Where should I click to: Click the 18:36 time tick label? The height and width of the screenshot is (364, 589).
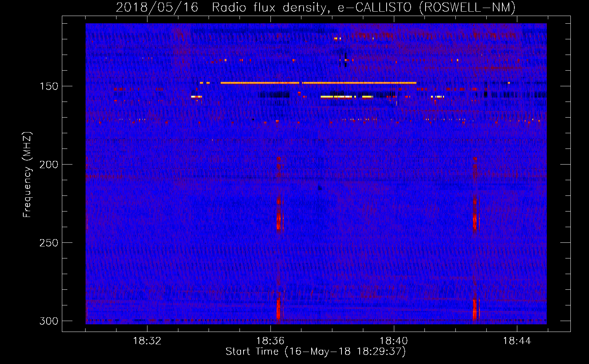(x=270, y=341)
